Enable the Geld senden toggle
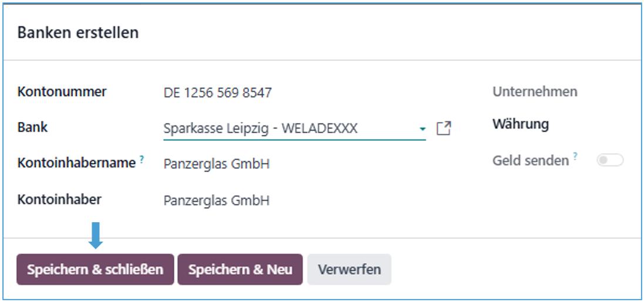This screenshot has width=644, height=302. 610,160
